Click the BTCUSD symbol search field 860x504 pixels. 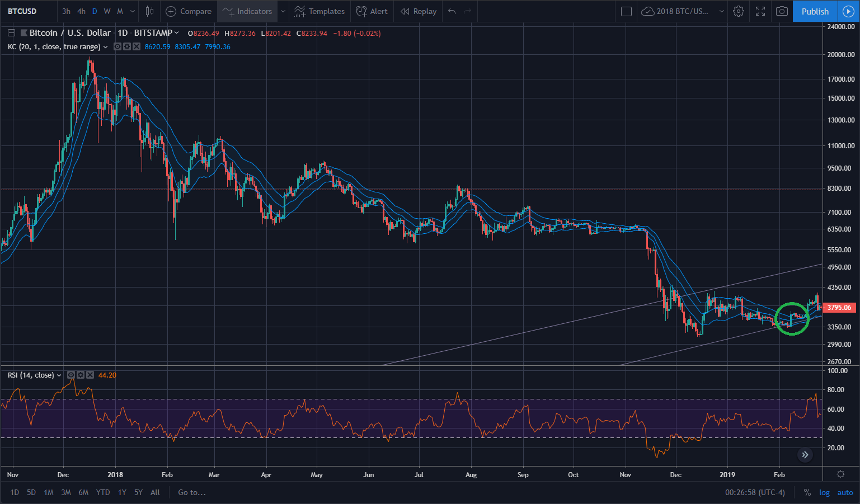28,11
